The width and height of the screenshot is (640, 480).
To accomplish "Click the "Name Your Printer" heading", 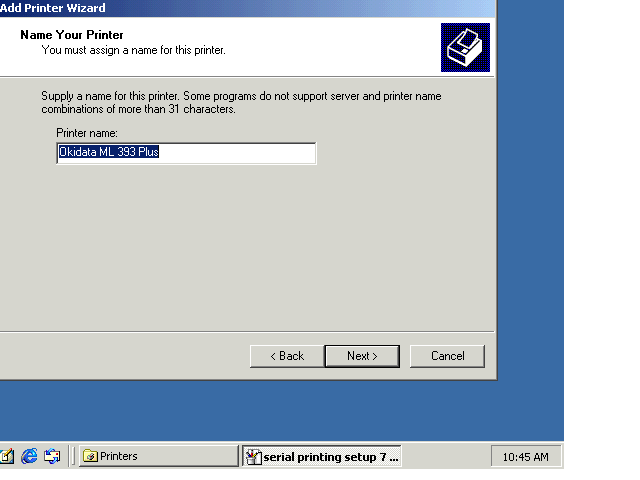I will click(72, 35).
